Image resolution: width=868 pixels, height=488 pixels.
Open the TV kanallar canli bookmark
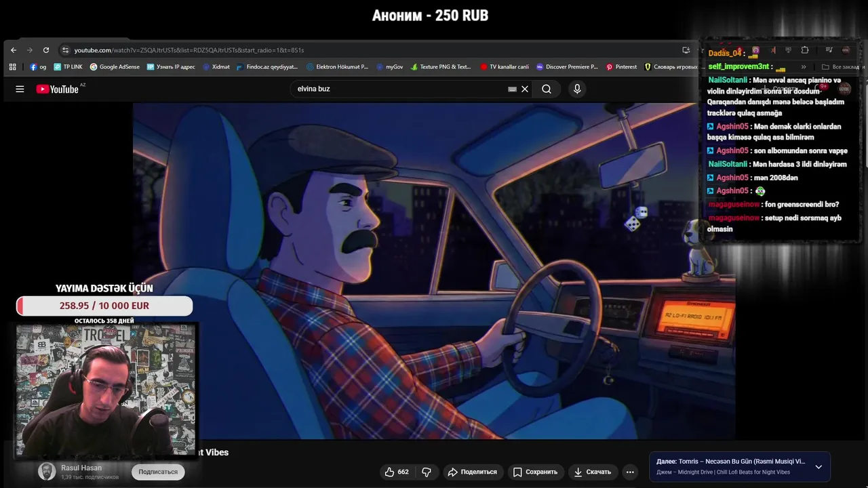[505, 67]
